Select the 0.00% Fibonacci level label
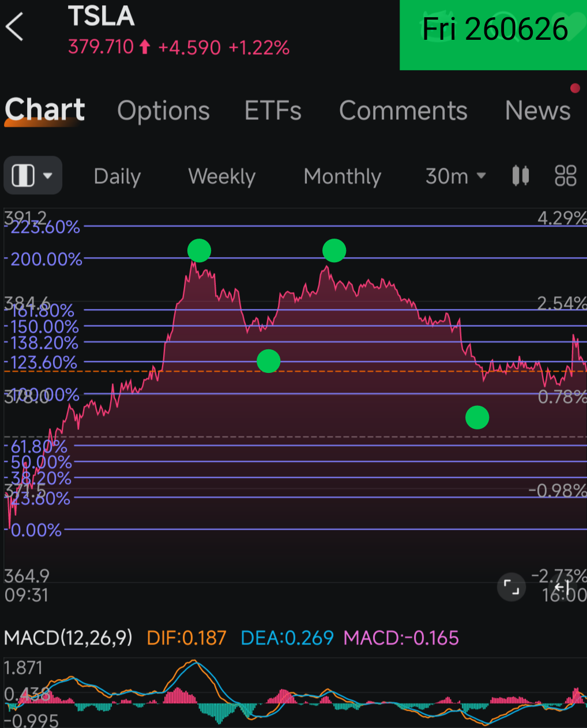Image resolution: width=587 pixels, height=728 pixels. click(36, 530)
